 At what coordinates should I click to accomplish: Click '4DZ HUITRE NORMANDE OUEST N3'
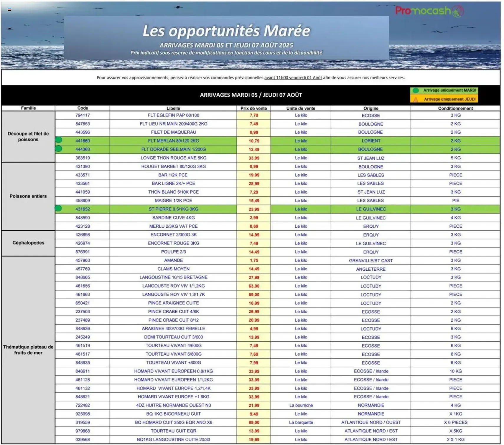point(173,405)
